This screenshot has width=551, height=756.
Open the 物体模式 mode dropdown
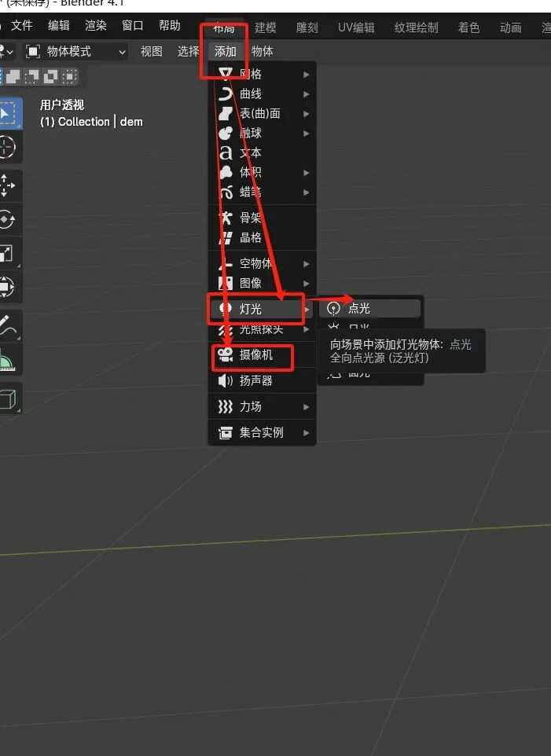click(x=75, y=52)
